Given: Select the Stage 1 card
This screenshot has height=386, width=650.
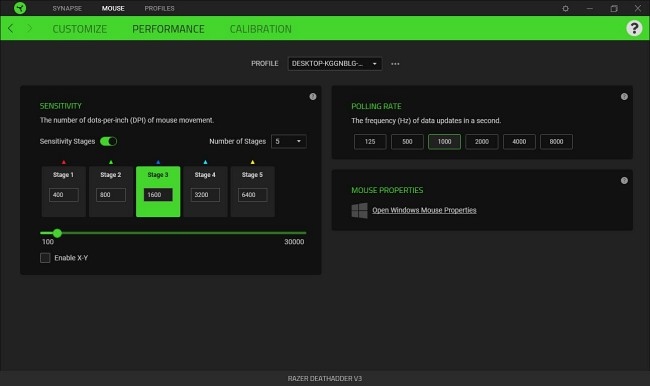Looking at the screenshot, I should click(63, 192).
